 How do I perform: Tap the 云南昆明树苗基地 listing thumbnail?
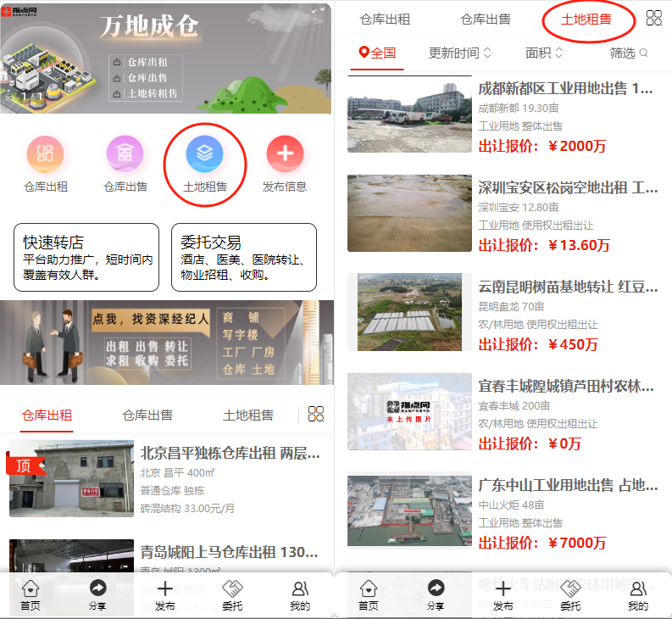point(409,311)
